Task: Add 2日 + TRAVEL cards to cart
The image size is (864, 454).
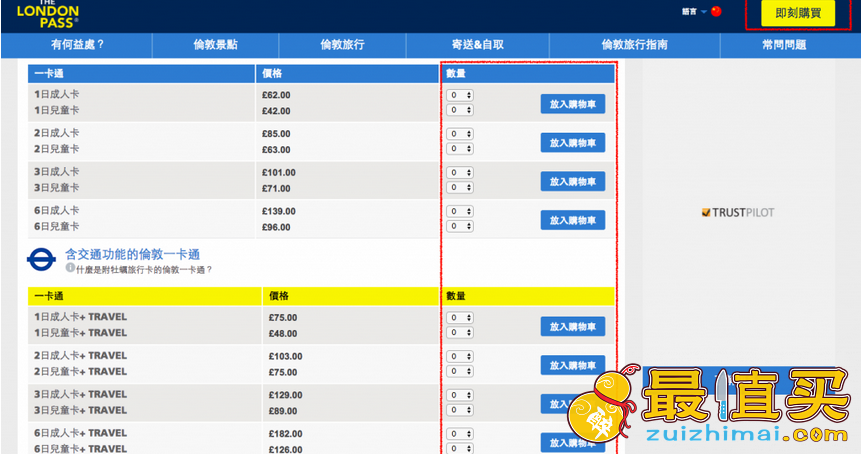Action: click(x=573, y=365)
